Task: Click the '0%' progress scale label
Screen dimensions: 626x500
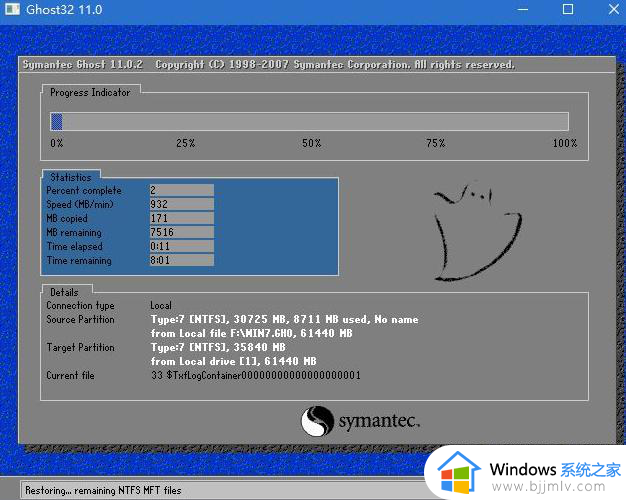Action: [x=57, y=143]
